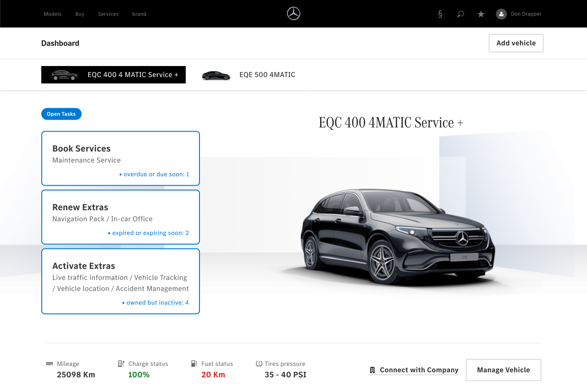Viewport: 587px width, 392px height.
Task: Click the Mercedes-Benz star logo
Action: pos(293,14)
